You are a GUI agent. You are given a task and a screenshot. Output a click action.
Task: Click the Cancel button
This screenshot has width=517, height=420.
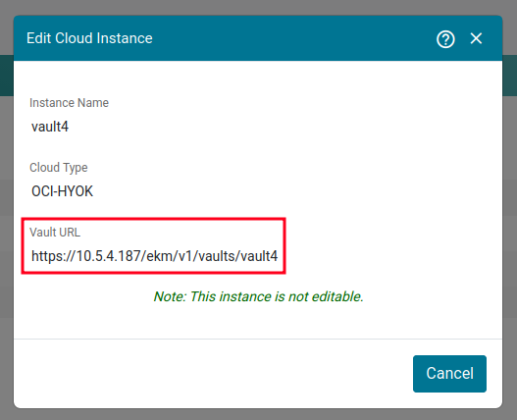coord(449,374)
